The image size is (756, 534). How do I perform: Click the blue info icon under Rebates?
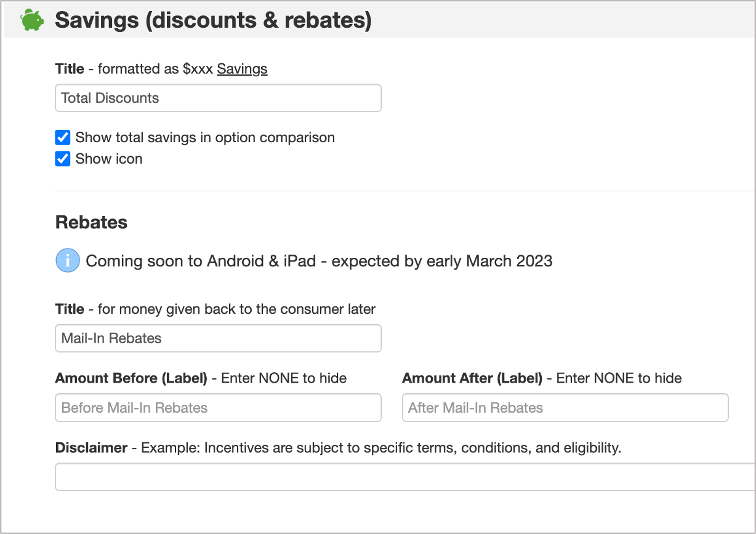(68, 261)
